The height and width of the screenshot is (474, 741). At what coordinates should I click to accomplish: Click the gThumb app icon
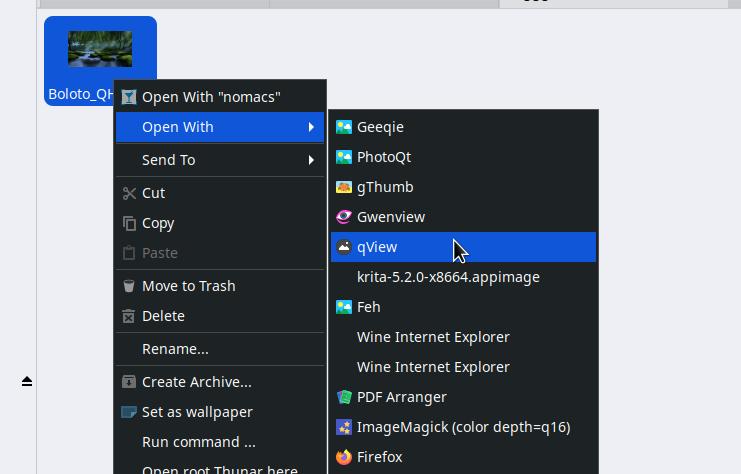tap(344, 187)
